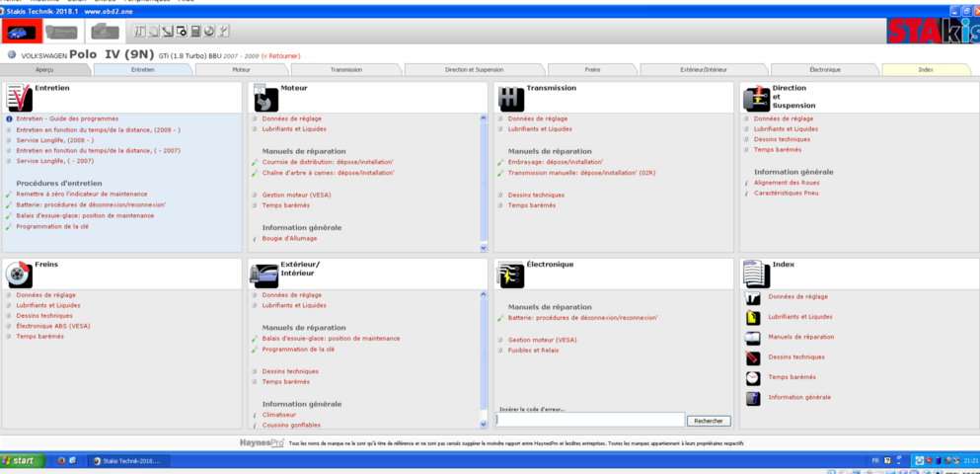Click the Direction et Suspension panel icon

[756, 98]
